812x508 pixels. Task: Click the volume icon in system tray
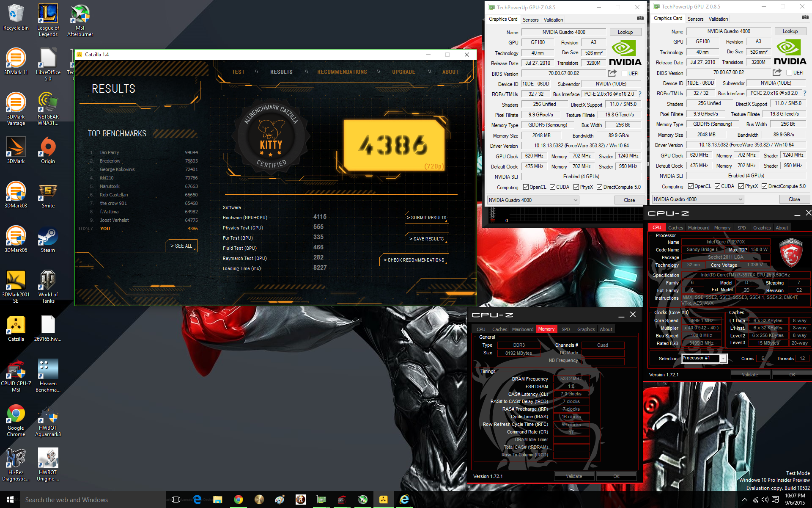point(765,500)
